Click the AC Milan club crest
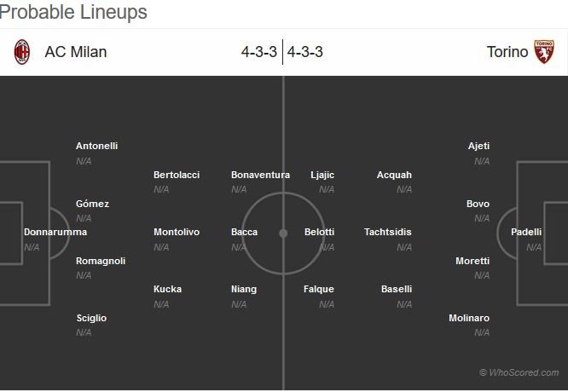568x392 pixels. pos(21,52)
